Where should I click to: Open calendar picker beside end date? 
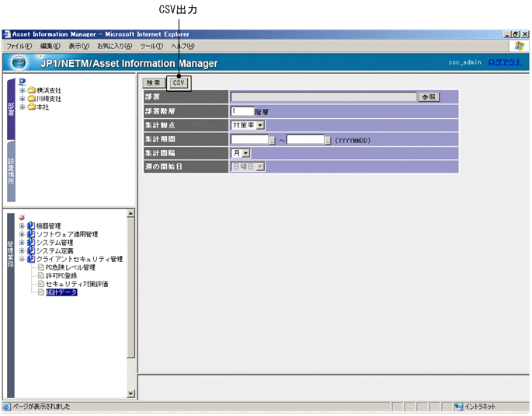[x=328, y=140]
